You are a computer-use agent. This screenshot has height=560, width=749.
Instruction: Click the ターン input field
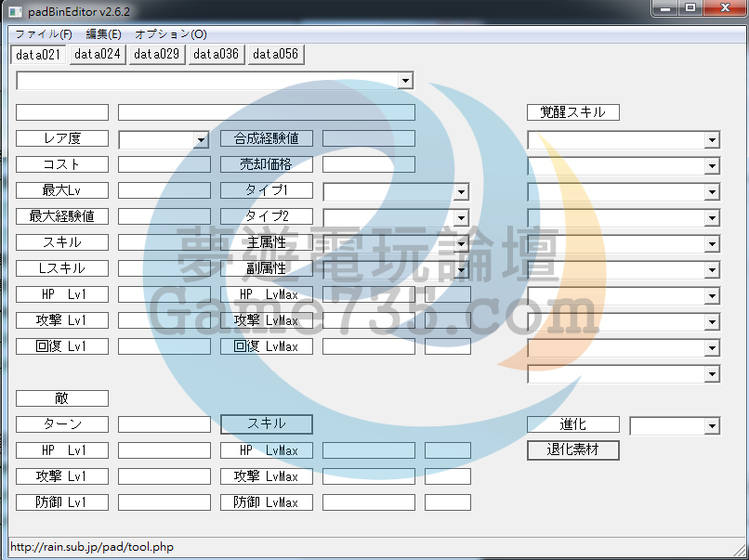click(x=164, y=424)
